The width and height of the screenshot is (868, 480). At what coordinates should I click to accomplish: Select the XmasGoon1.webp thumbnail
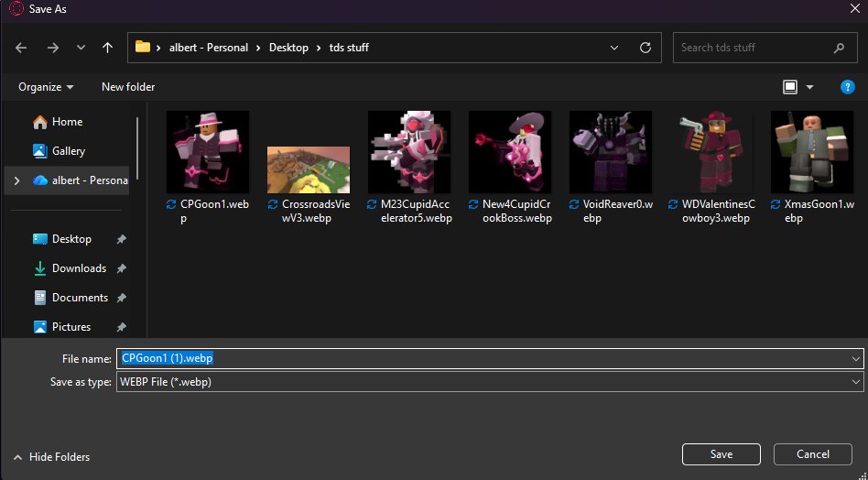tap(812, 152)
